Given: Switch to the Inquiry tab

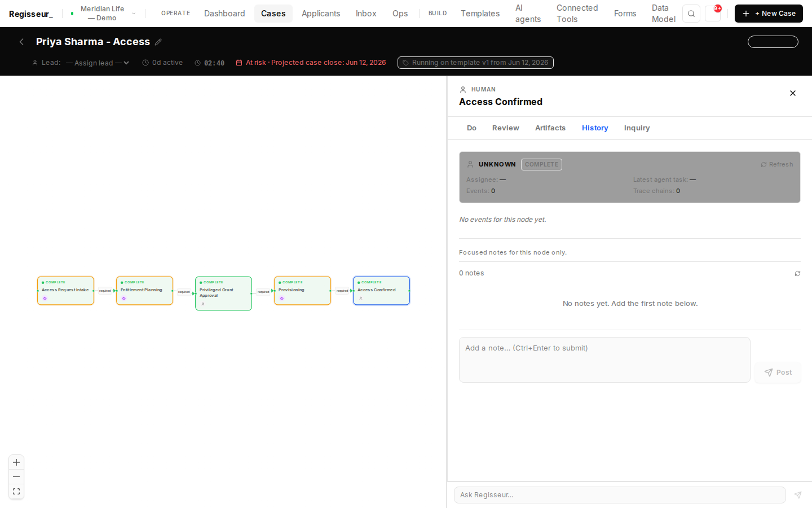Looking at the screenshot, I should (637, 128).
